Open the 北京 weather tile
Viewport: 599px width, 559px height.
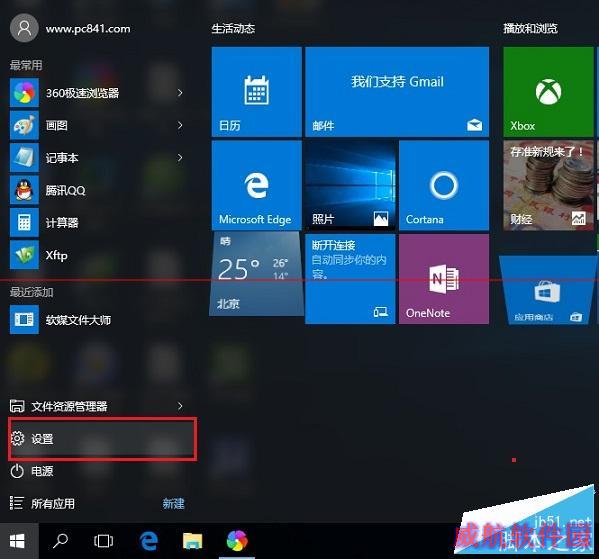(256, 274)
